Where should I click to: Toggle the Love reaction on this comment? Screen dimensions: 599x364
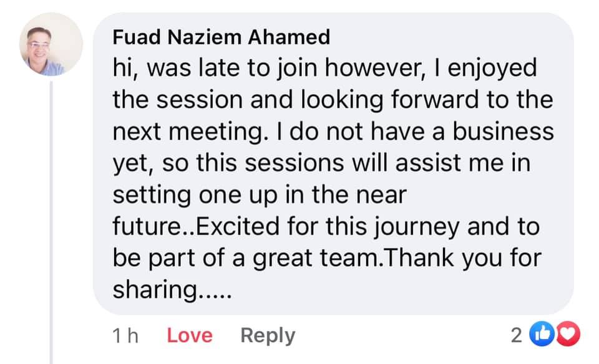190,335
